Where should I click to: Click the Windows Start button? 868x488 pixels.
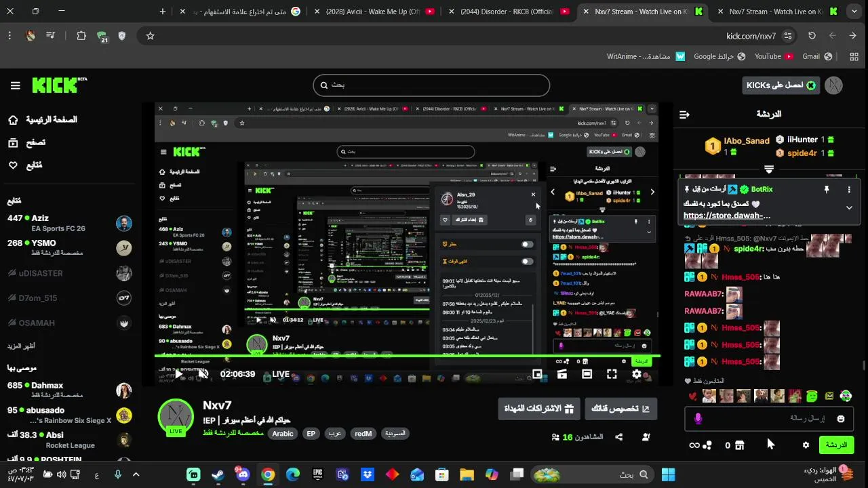(668, 474)
